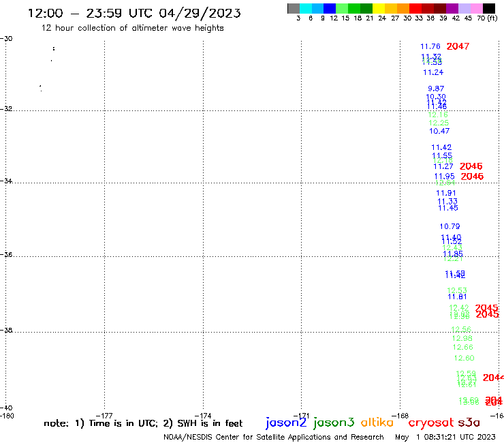Click the red time label 2047
504x443 pixels.
coord(458,46)
